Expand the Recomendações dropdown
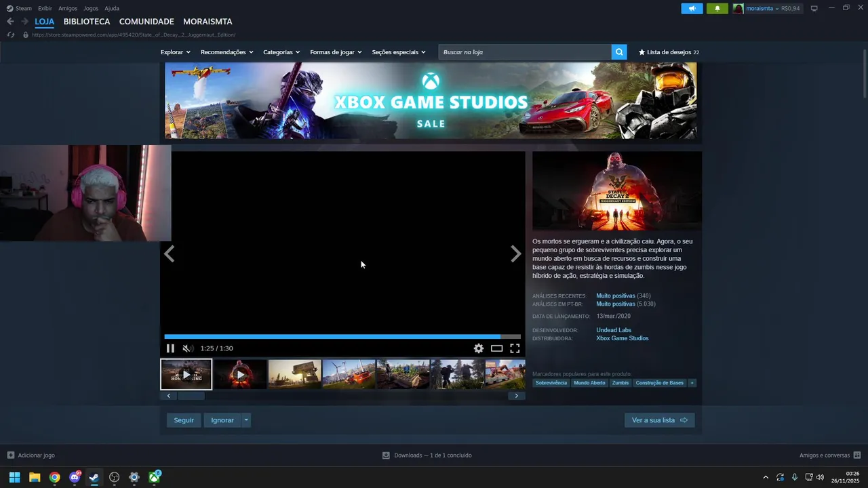The image size is (868, 488). [226, 52]
